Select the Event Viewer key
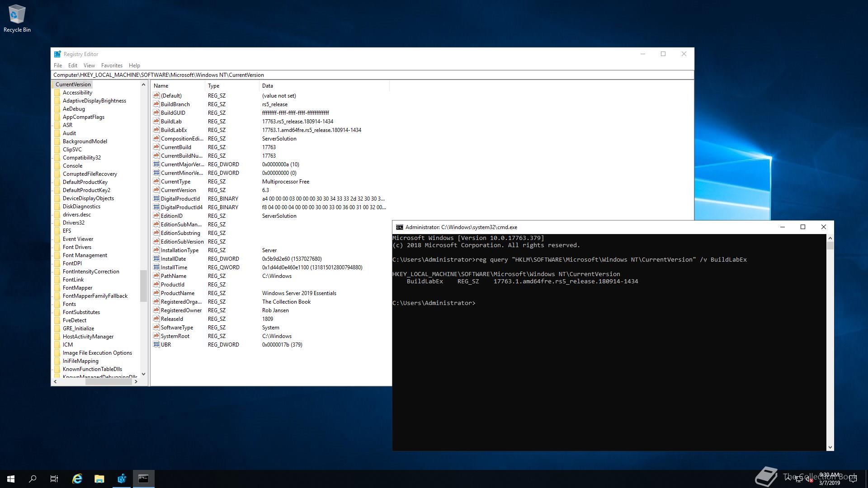 click(x=78, y=239)
